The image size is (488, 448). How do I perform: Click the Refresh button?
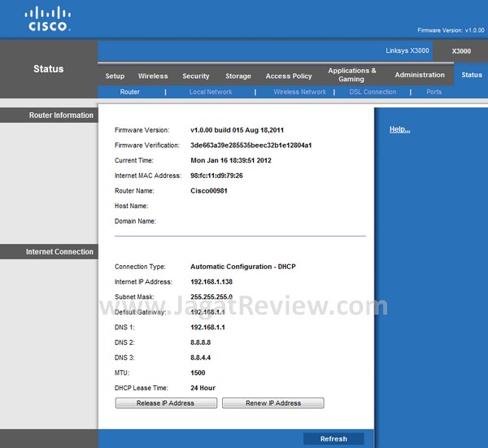click(x=333, y=438)
